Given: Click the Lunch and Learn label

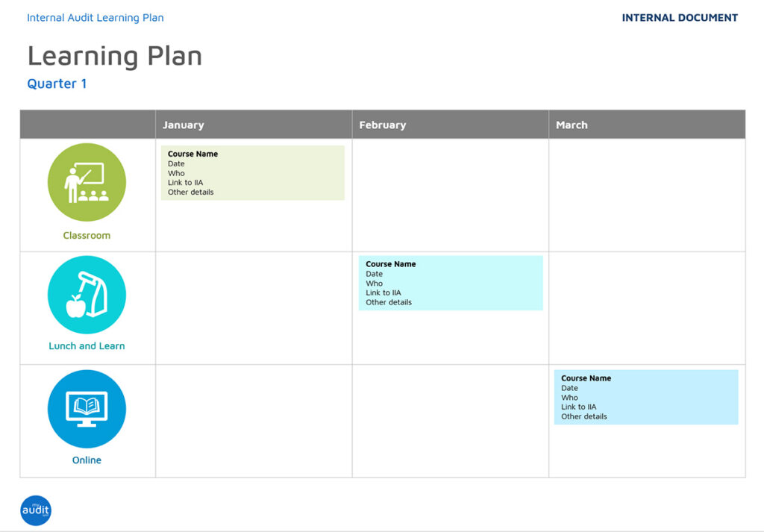Looking at the screenshot, I should (87, 345).
